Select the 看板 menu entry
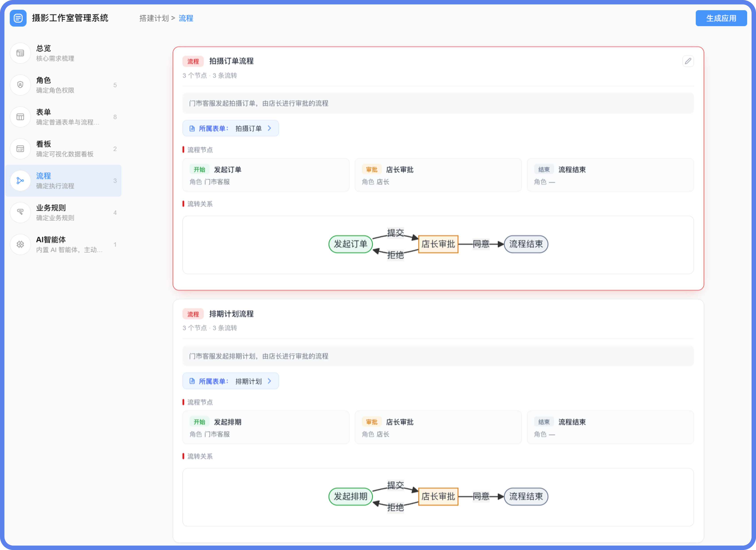Viewport: 756px width, 550px height. tap(63, 149)
